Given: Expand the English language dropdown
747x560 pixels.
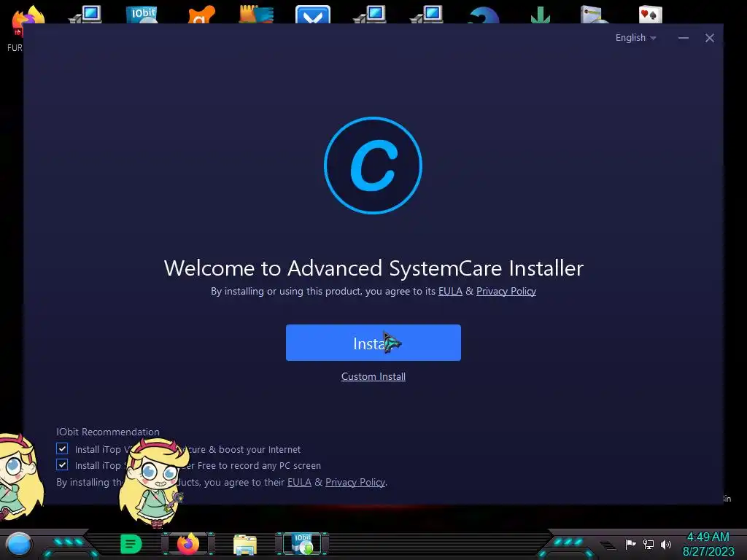Looking at the screenshot, I should [635, 38].
